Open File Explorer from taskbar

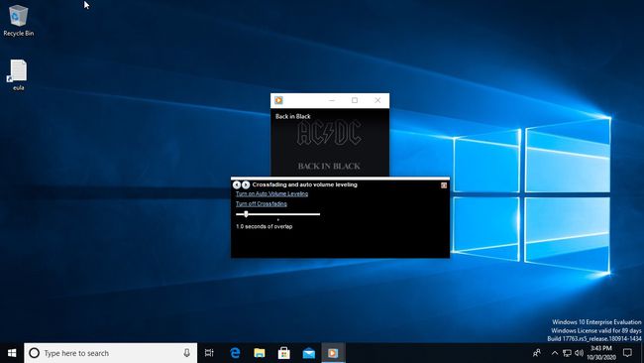tap(260, 353)
